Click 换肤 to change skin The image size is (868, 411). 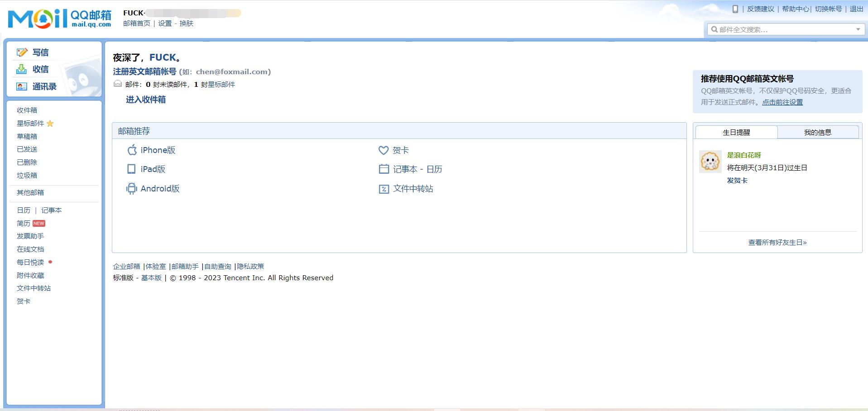pos(186,23)
